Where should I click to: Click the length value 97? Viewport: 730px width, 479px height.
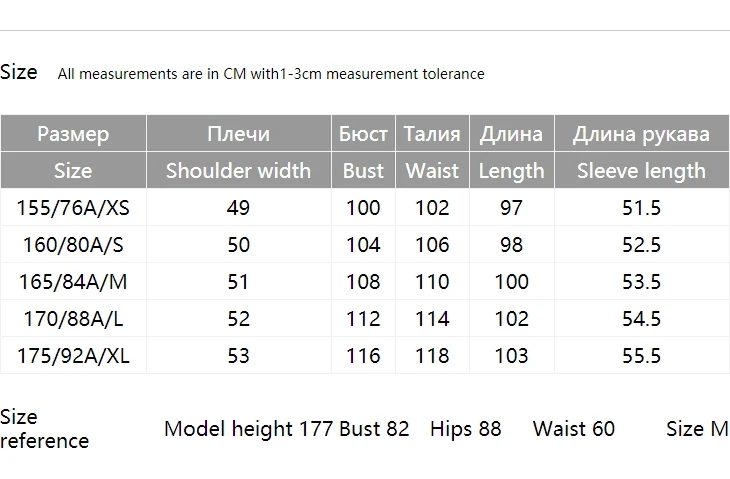tap(511, 208)
